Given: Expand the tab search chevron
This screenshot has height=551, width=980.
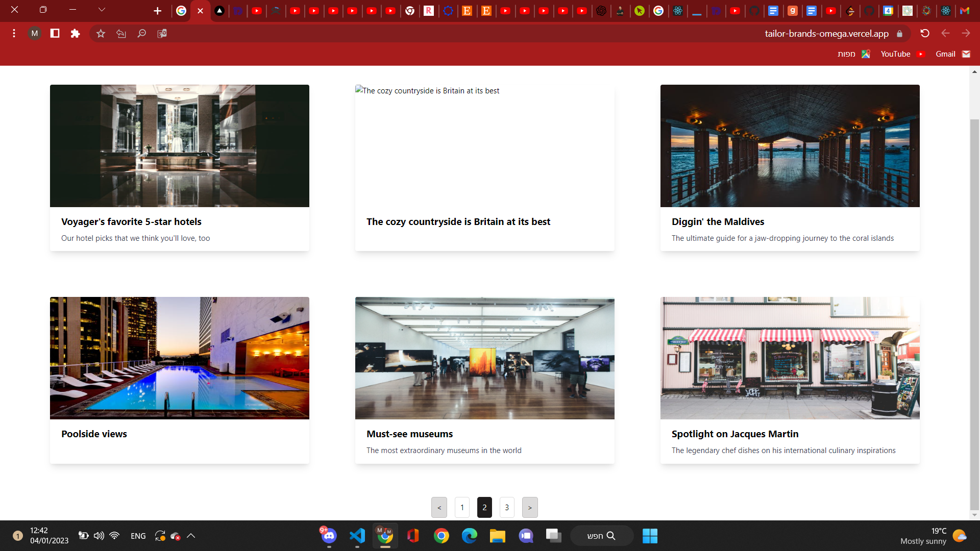Looking at the screenshot, I should coord(102,10).
